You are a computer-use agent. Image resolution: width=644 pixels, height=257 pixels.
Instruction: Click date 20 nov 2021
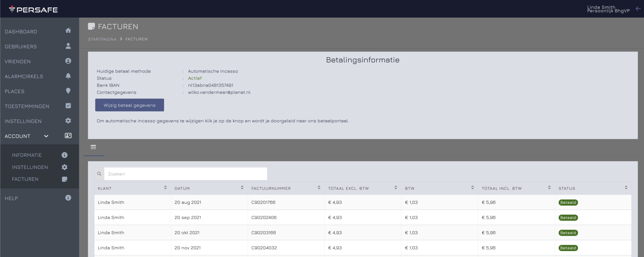tap(188, 248)
